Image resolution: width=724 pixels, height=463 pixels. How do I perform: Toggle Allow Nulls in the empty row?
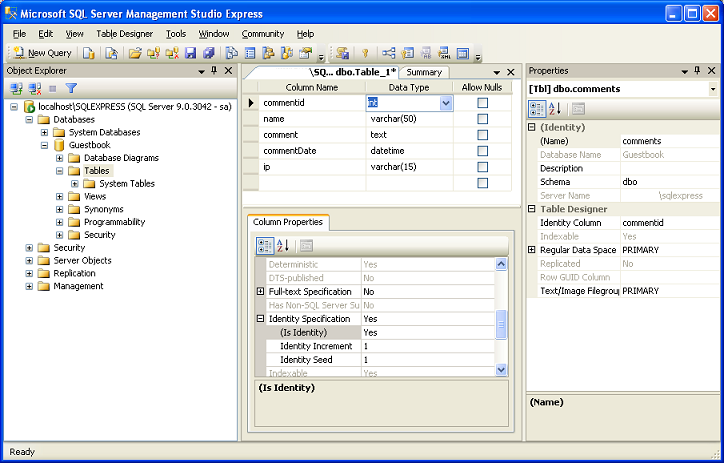tap(483, 183)
